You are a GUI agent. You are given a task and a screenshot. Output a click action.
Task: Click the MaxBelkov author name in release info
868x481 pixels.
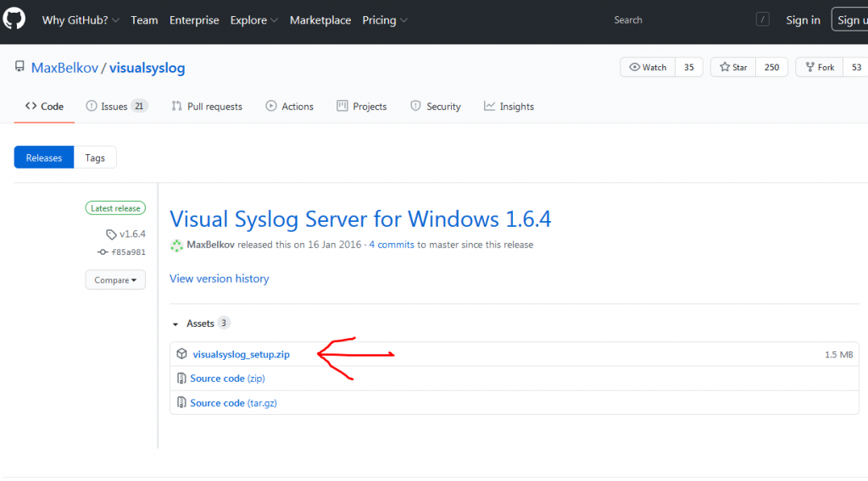pyautogui.click(x=210, y=245)
